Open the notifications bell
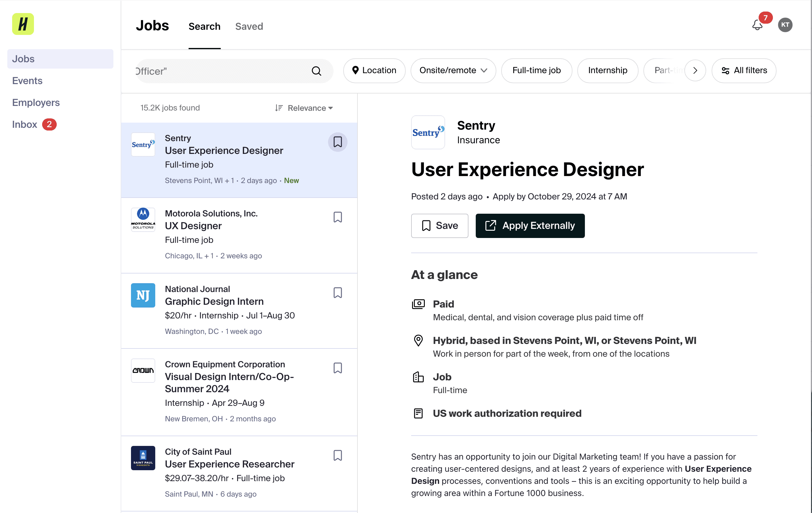Screen dimensions: 812x513 [x=757, y=25]
